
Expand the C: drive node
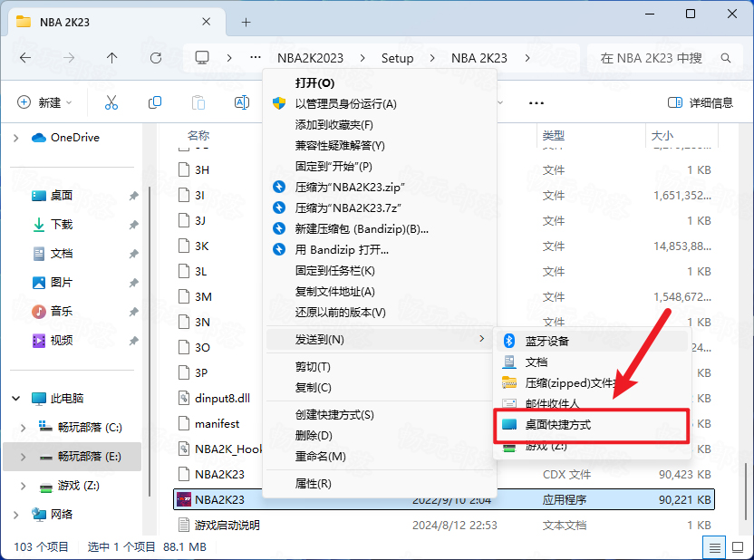coord(23,428)
